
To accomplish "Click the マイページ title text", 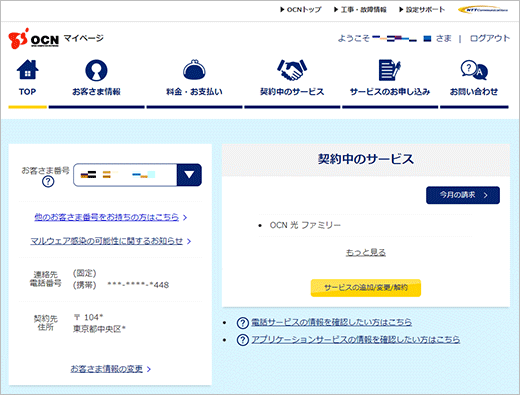I will [83, 38].
